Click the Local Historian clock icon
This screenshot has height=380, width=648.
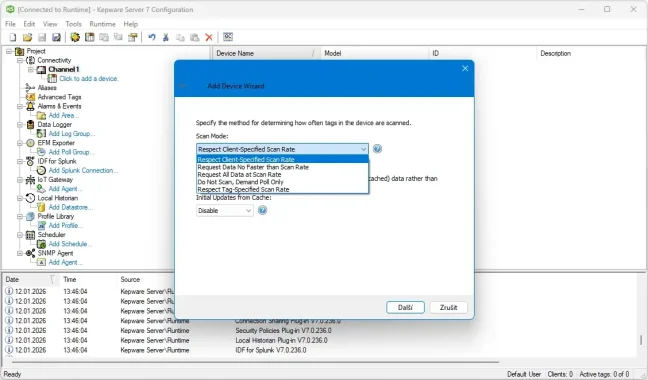30,198
